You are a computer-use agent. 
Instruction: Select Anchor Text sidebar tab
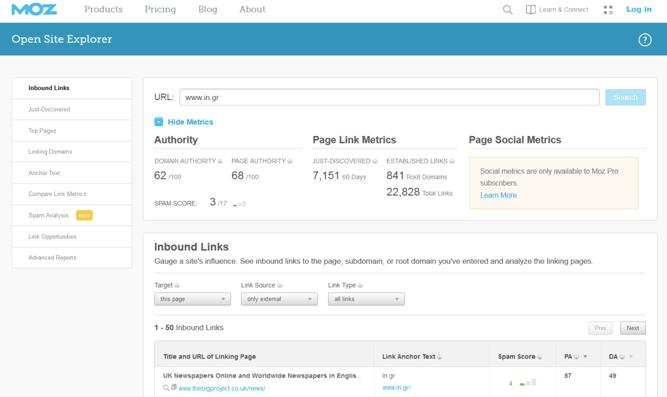tap(72, 173)
